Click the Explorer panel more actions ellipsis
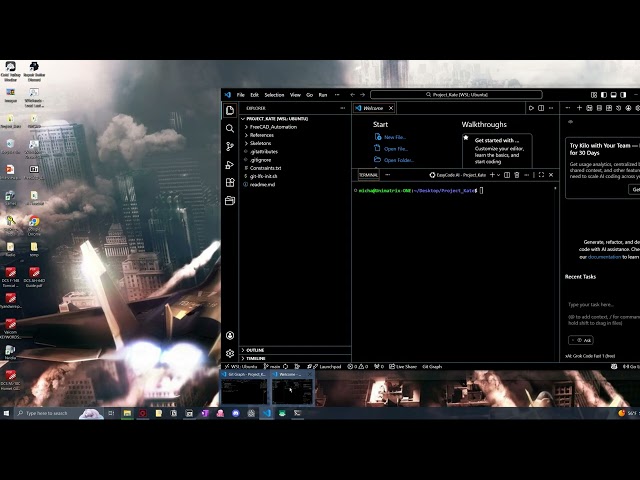Image resolution: width=640 pixels, height=480 pixels. pos(342,108)
